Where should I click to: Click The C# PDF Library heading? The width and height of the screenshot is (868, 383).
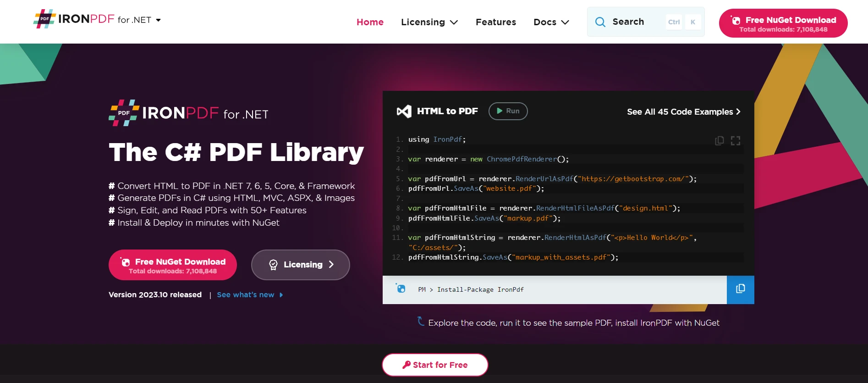click(x=236, y=152)
